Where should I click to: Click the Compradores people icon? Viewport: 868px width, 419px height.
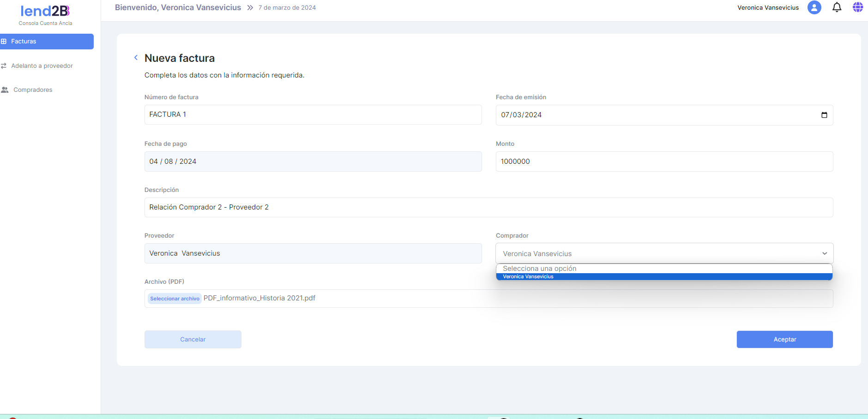coord(5,90)
